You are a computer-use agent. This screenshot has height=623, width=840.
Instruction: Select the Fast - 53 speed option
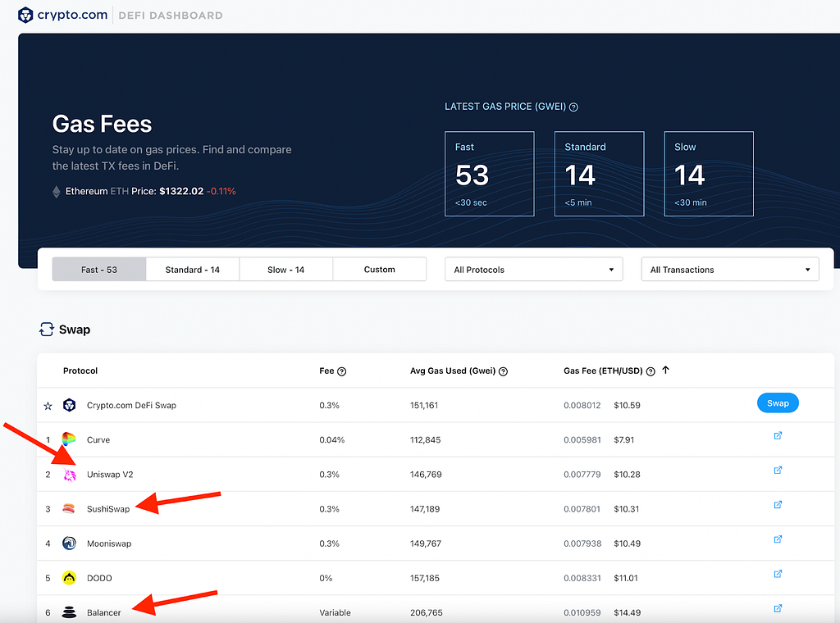click(x=99, y=269)
